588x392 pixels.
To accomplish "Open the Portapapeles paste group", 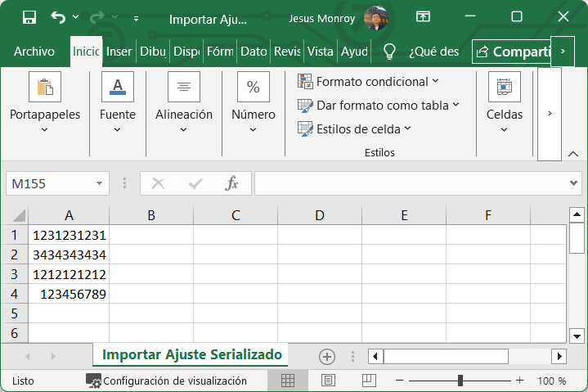I will (x=45, y=102).
